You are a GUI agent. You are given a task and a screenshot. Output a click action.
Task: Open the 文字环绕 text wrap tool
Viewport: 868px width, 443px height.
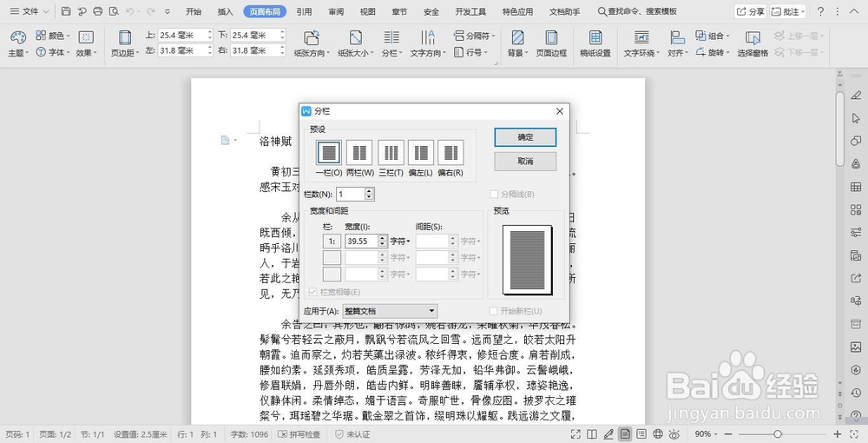pyautogui.click(x=641, y=43)
